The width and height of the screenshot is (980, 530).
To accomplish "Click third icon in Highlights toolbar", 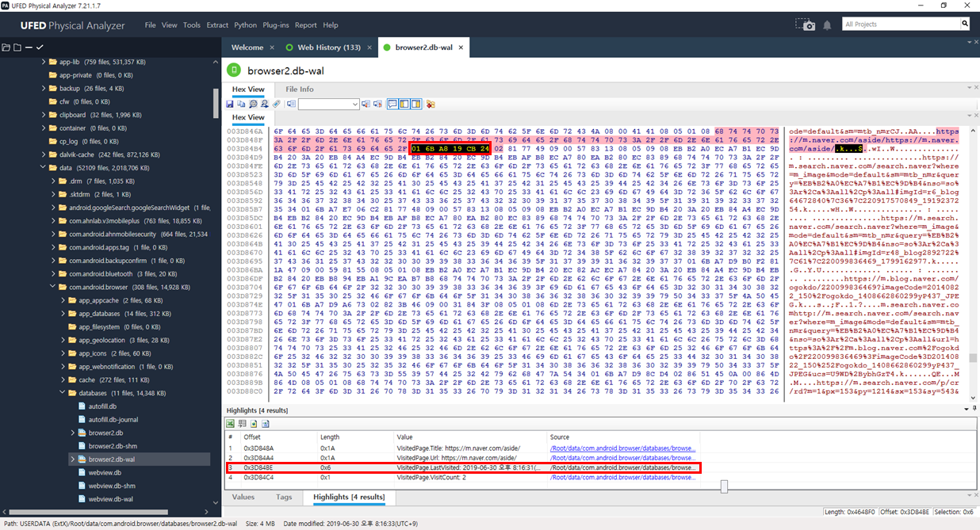I will (254, 424).
